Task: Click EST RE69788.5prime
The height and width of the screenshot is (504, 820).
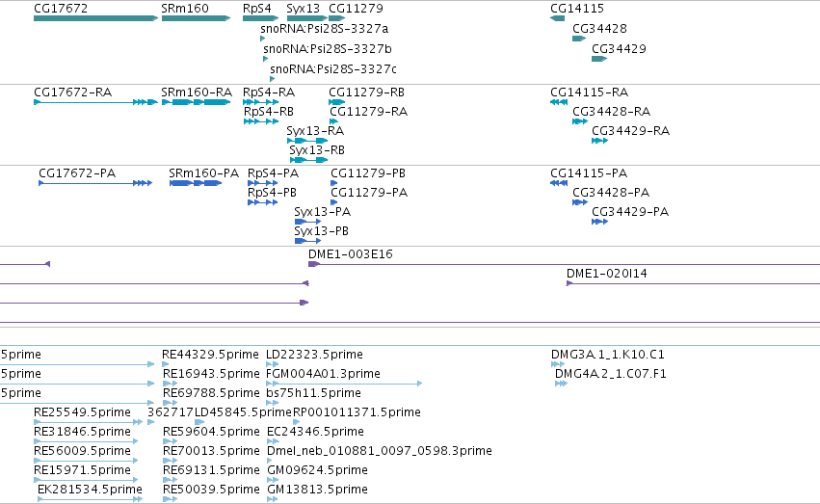Action: pos(211,394)
